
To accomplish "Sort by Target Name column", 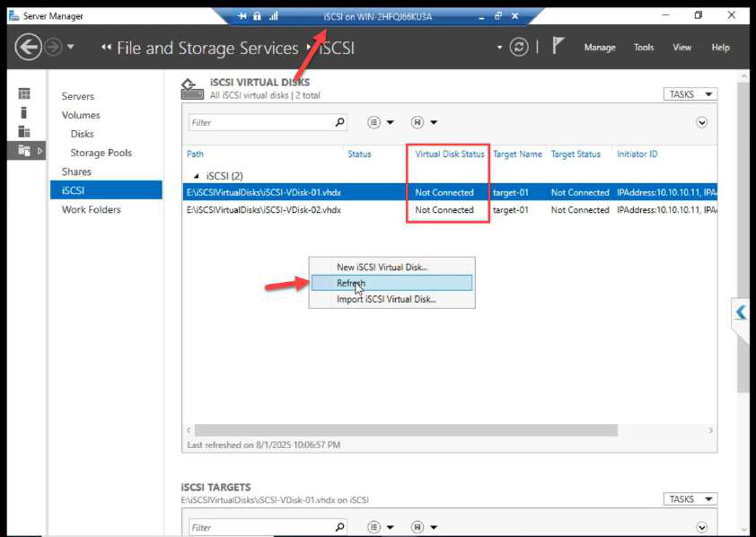I will point(517,154).
